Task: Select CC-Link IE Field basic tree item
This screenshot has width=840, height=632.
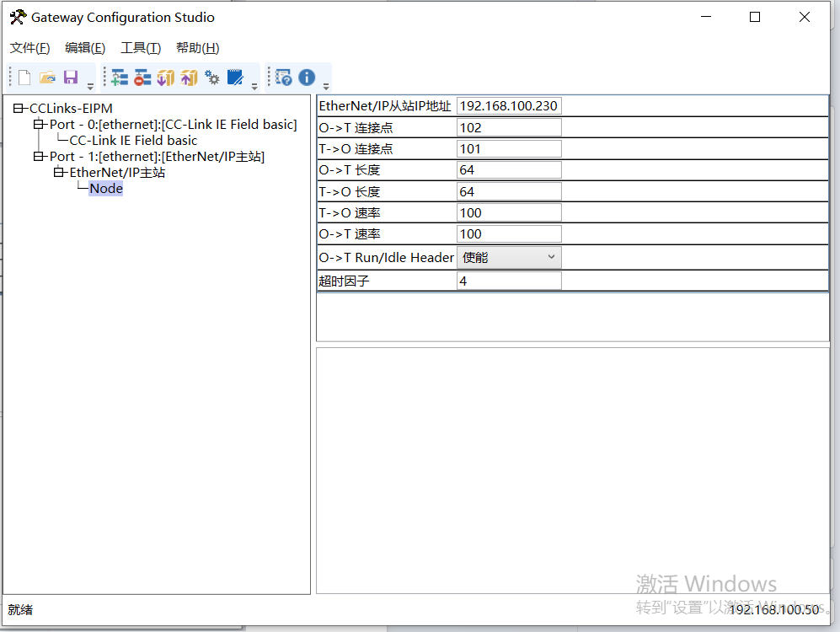Action: coord(133,141)
